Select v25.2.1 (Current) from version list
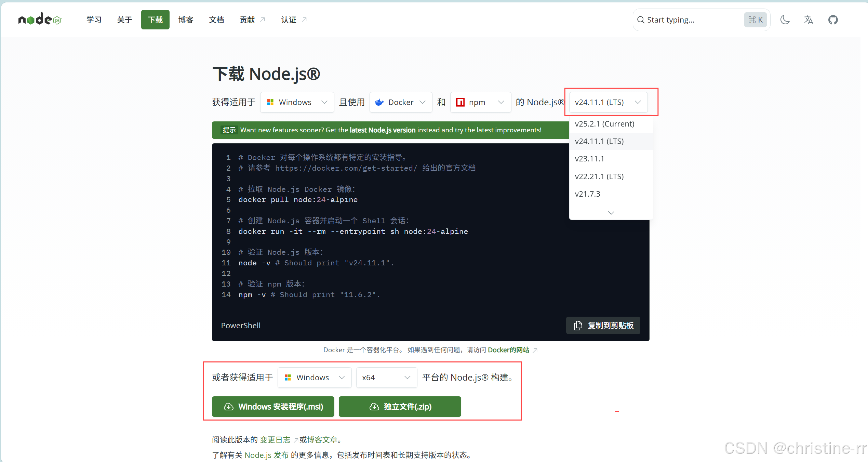The height and width of the screenshot is (462, 868). (604, 124)
